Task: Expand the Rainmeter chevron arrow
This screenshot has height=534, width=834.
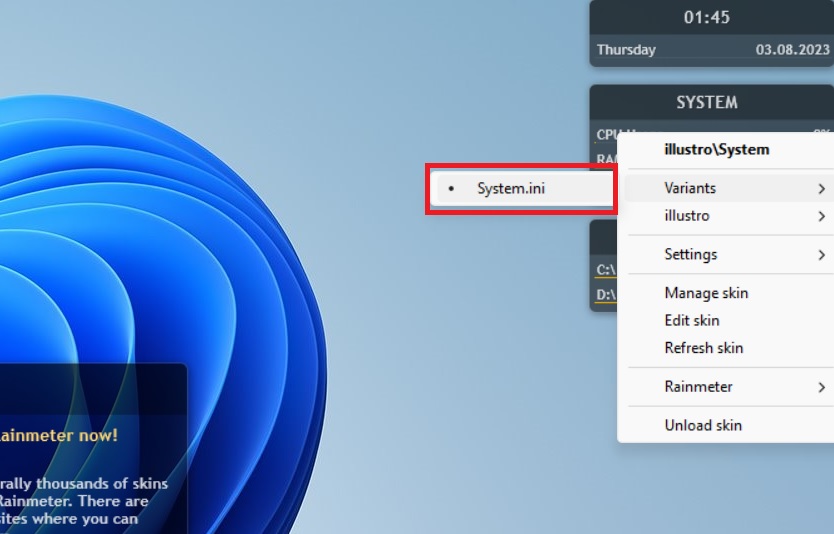Action: pos(822,387)
